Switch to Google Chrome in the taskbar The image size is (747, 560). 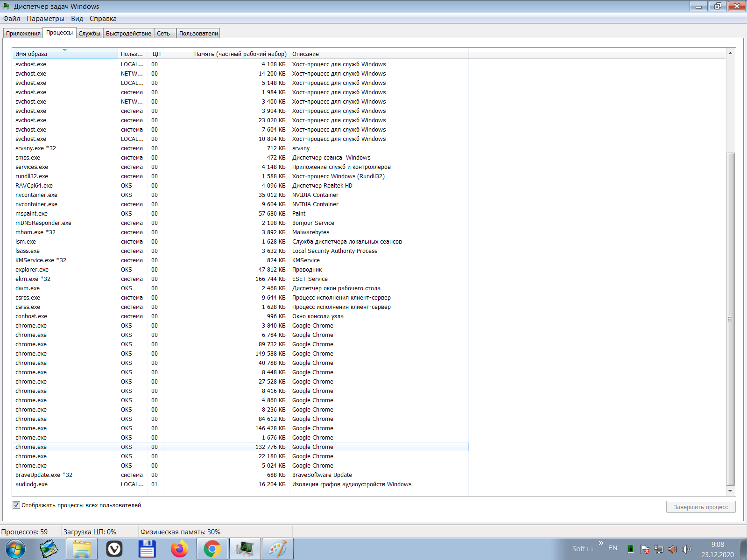212,549
